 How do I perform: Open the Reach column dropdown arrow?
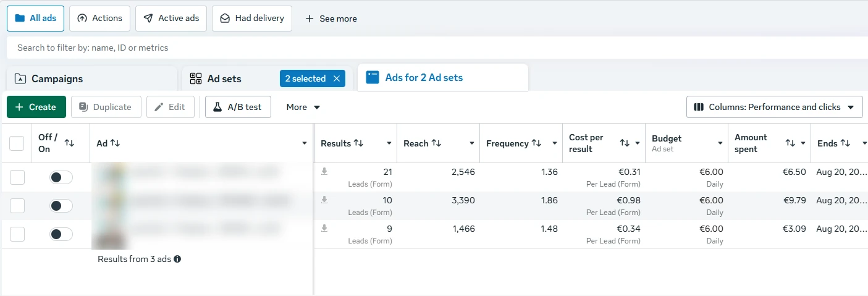point(472,143)
